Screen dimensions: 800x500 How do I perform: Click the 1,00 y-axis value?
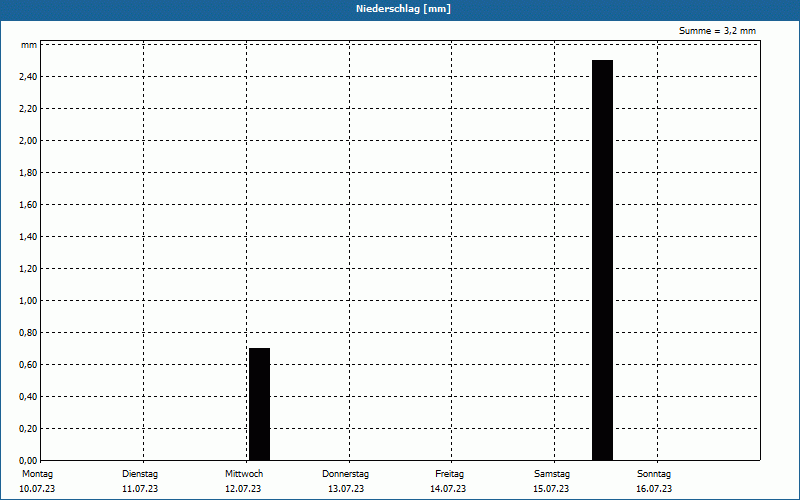28,301
